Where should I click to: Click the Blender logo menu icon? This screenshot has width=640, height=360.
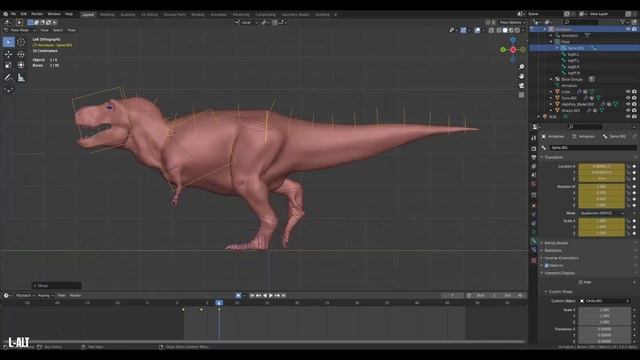[5, 14]
